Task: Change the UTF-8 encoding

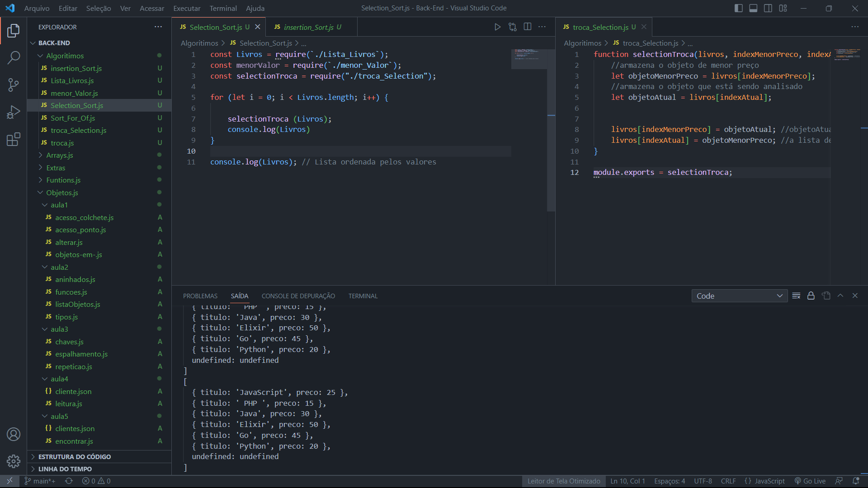Action: click(x=703, y=481)
